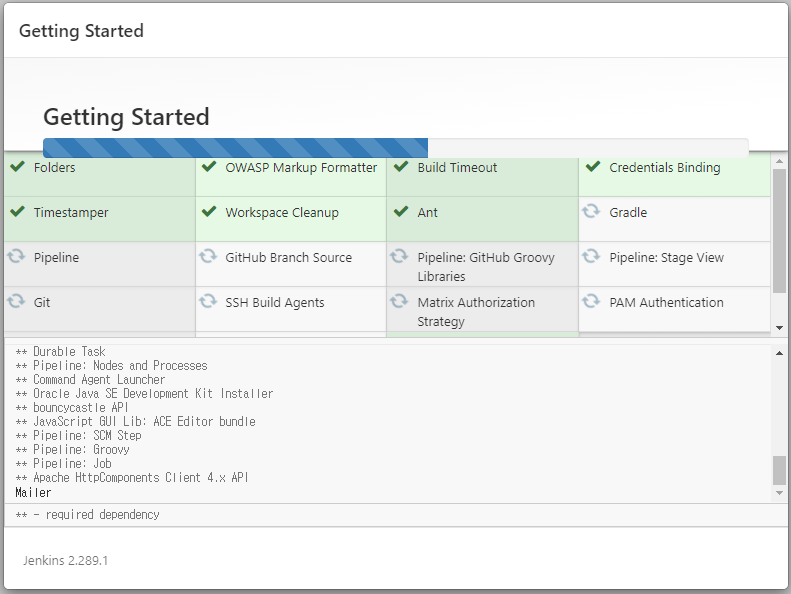The width and height of the screenshot is (791, 594).
Task: Click the sync icon beside Pipeline: GitHub Groovy Libraries
Action: point(399,256)
